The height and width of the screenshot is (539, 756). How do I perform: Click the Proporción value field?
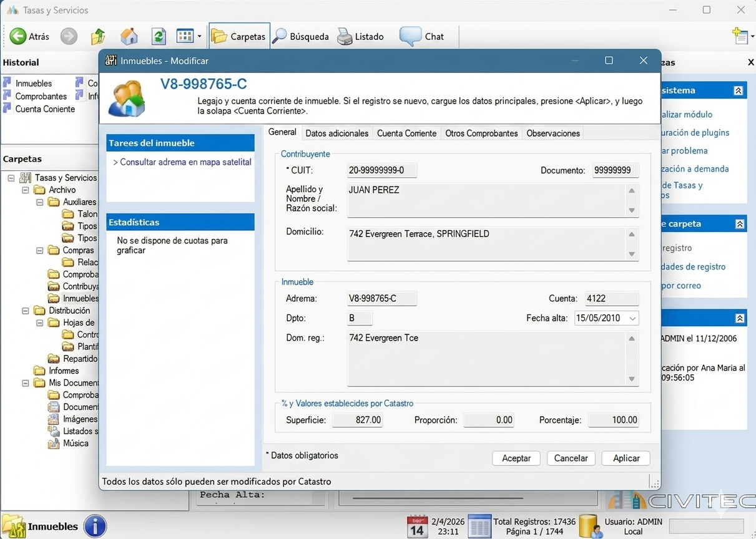pyautogui.click(x=489, y=420)
